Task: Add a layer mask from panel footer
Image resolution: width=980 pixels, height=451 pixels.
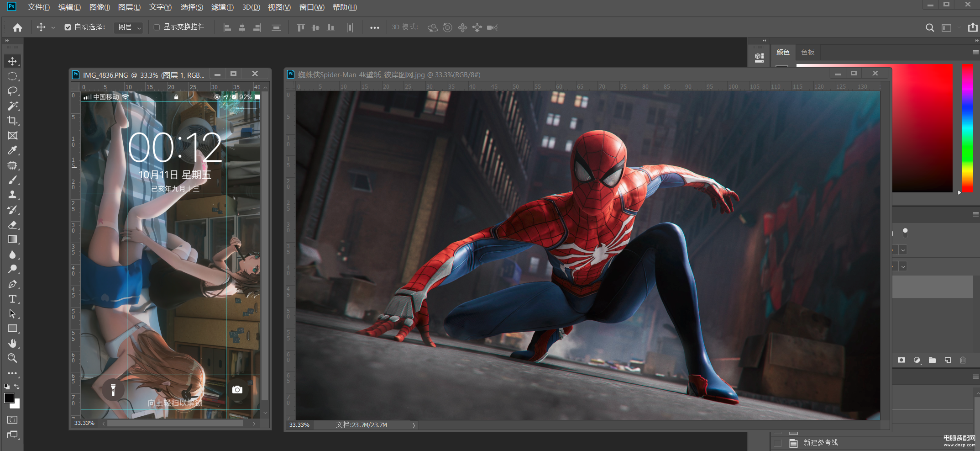Action: tap(901, 360)
